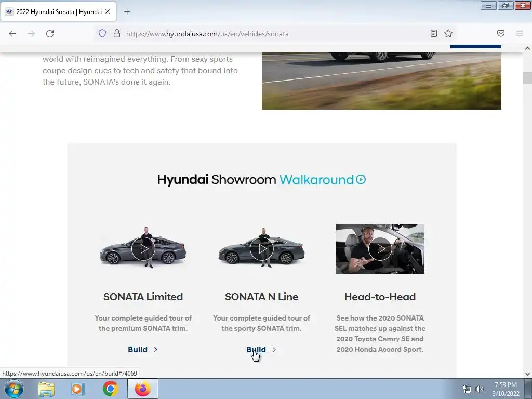Viewport: 532px width, 399px height.
Task: Click the SONATA Limited heading
Action: [143, 297]
